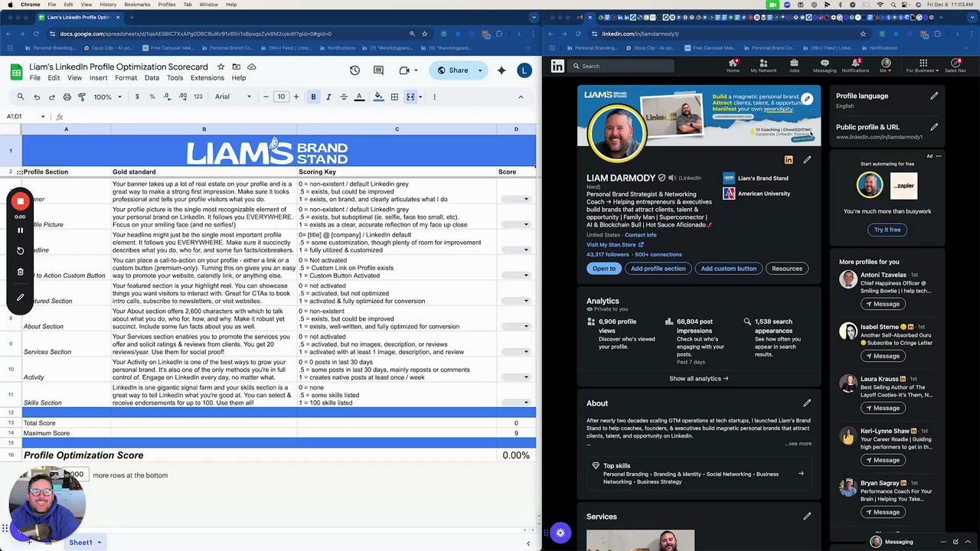Toggle italic formatting in Sheets
980x551 pixels.
click(328, 97)
